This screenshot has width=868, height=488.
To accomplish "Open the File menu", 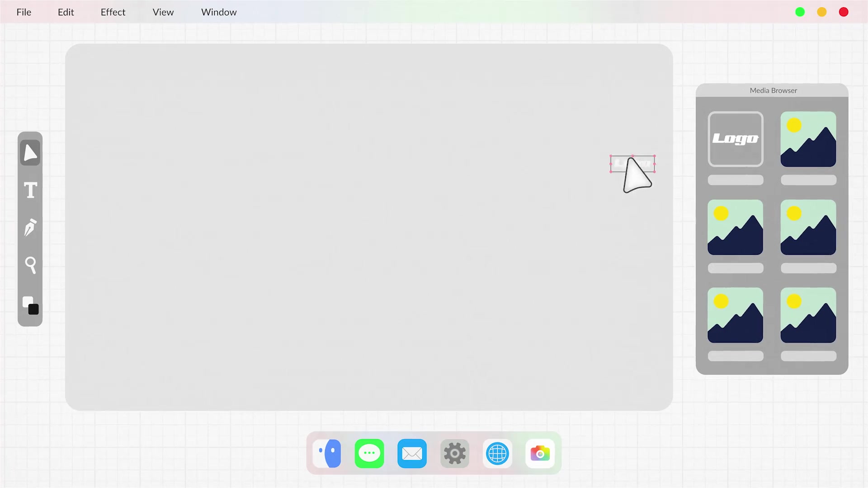I will (x=24, y=12).
